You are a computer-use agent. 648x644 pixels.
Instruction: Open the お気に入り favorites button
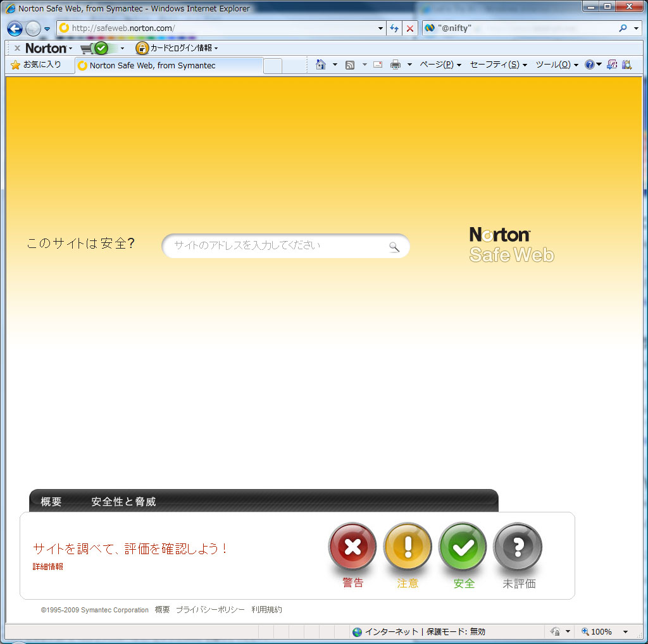click(36, 65)
